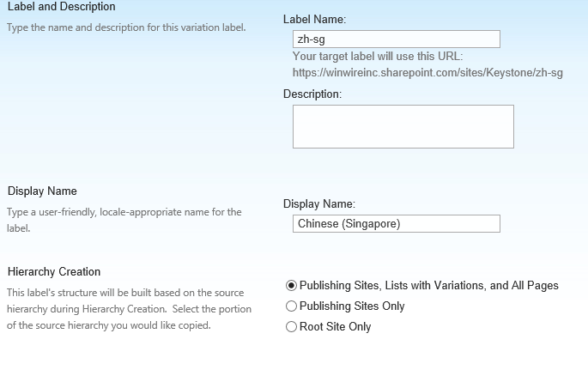The height and width of the screenshot is (382, 588).
Task: Click the 'Description:' caption above the text area
Action: [312, 94]
